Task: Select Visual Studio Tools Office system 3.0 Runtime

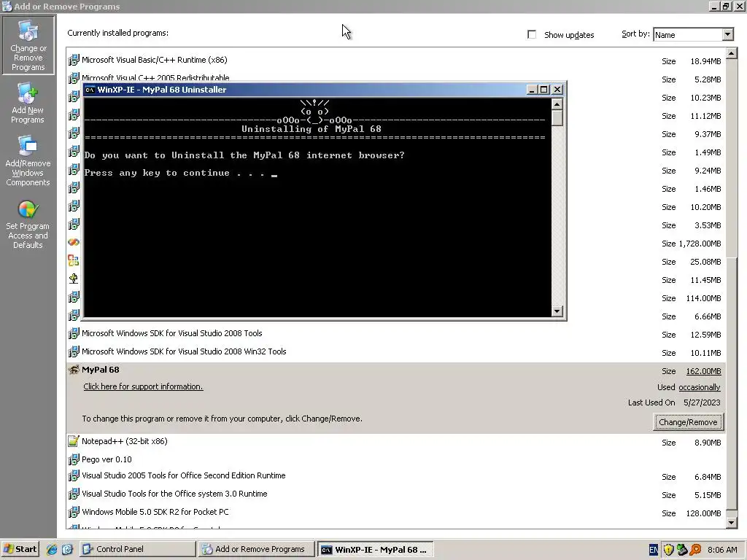Action: (x=174, y=494)
